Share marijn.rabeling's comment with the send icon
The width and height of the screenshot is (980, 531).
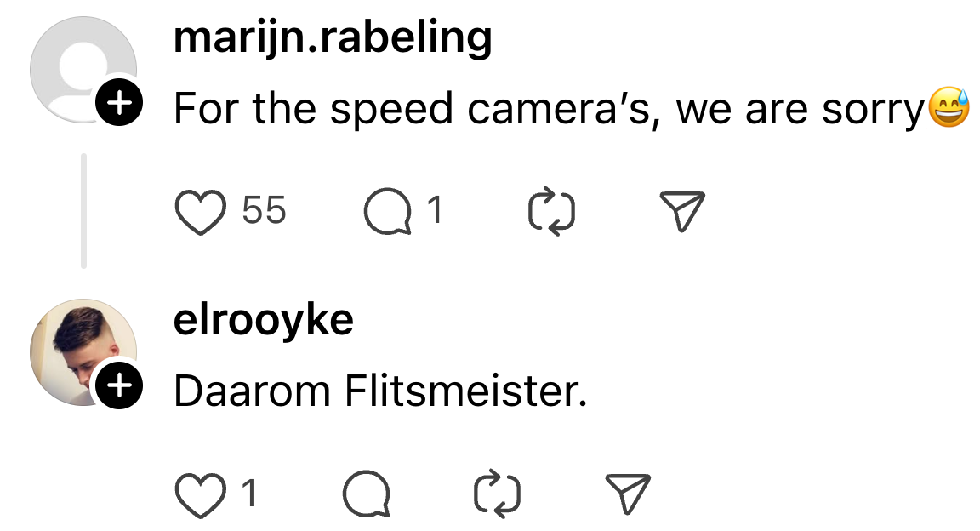[x=682, y=212]
